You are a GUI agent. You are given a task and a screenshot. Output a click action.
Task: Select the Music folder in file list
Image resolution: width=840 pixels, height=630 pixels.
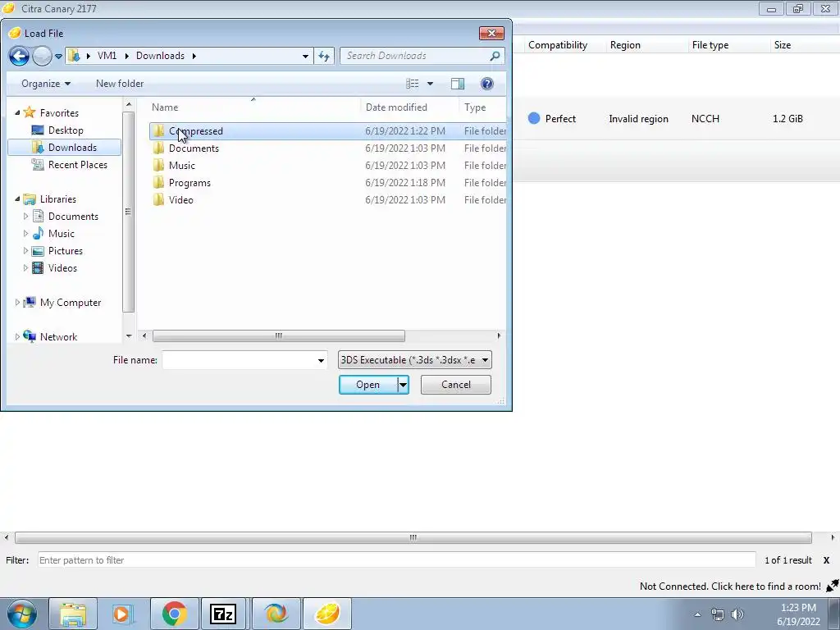coord(327,166)
